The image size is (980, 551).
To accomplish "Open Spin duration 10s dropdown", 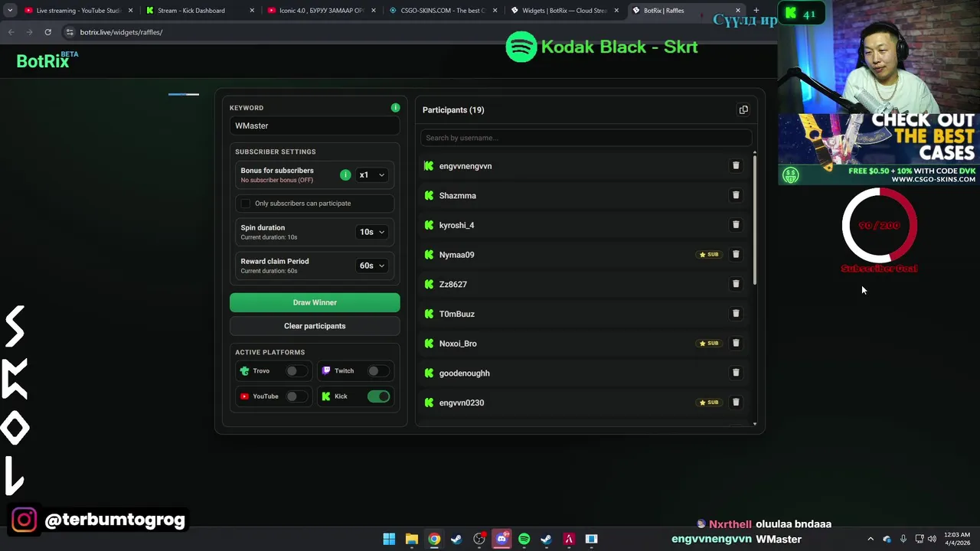I will (x=372, y=232).
